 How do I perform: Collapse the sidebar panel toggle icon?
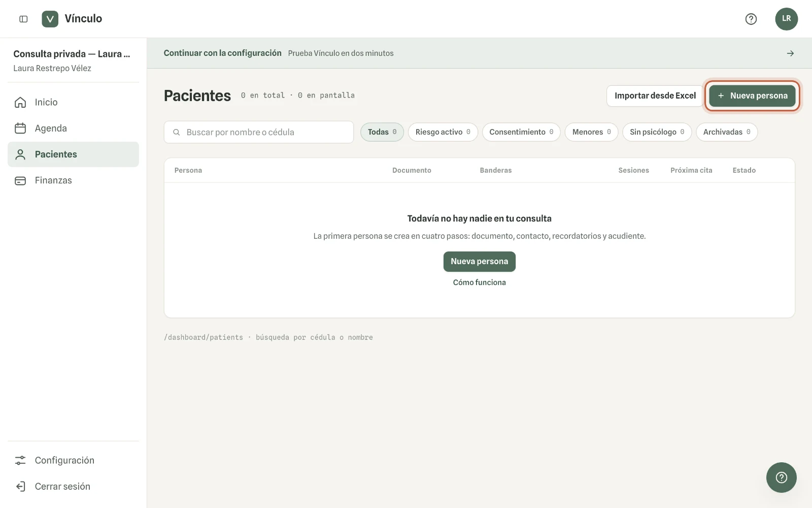tap(23, 19)
